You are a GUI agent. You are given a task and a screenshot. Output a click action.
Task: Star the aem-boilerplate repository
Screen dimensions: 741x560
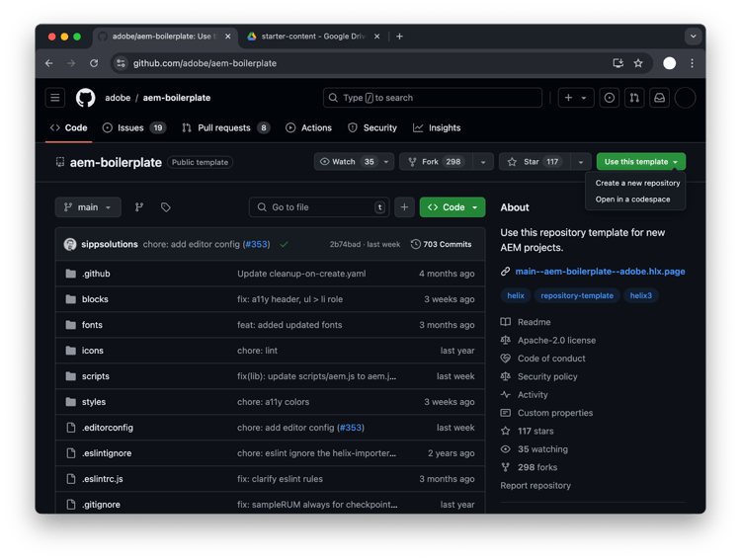click(535, 162)
